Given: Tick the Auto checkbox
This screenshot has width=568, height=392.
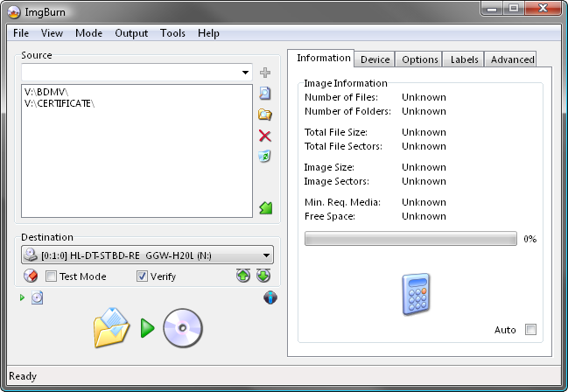Looking at the screenshot, I should pyautogui.click(x=530, y=330).
